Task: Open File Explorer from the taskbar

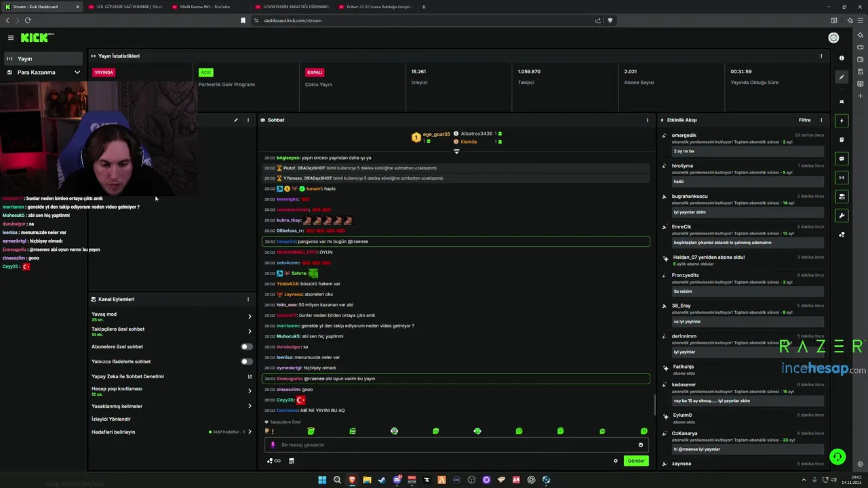Action: pos(367,480)
